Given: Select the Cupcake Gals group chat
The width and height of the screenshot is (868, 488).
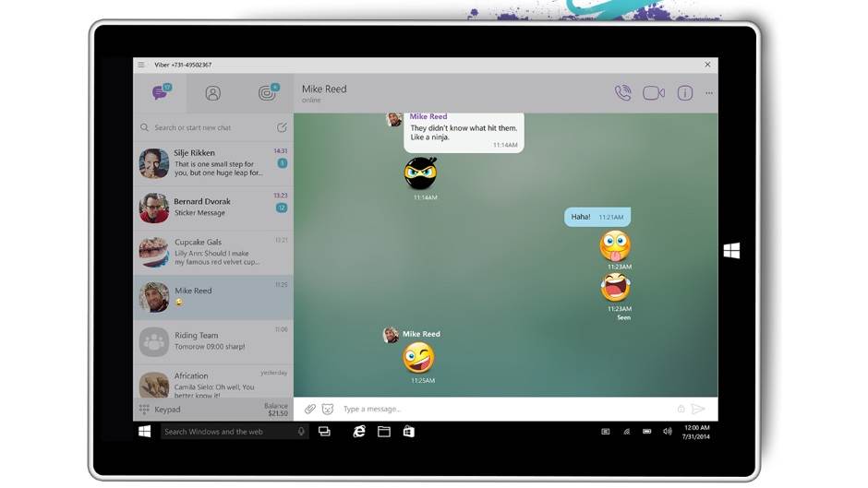Looking at the screenshot, I should point(213,252).
